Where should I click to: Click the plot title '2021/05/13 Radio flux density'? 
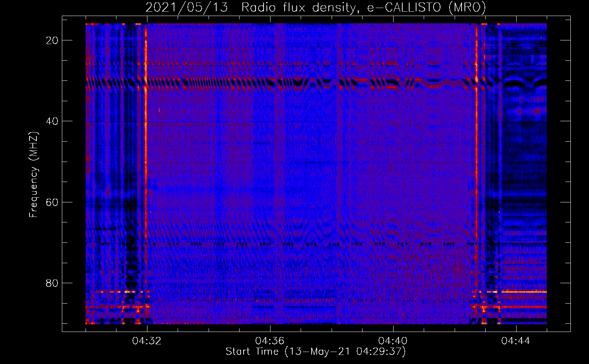(316, 7)
